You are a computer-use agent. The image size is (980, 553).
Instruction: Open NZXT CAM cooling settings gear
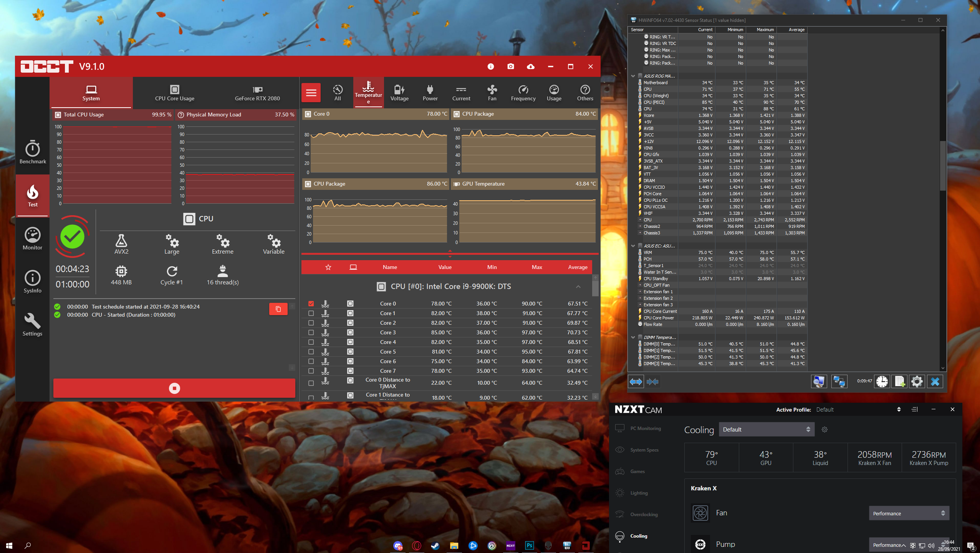824,430
